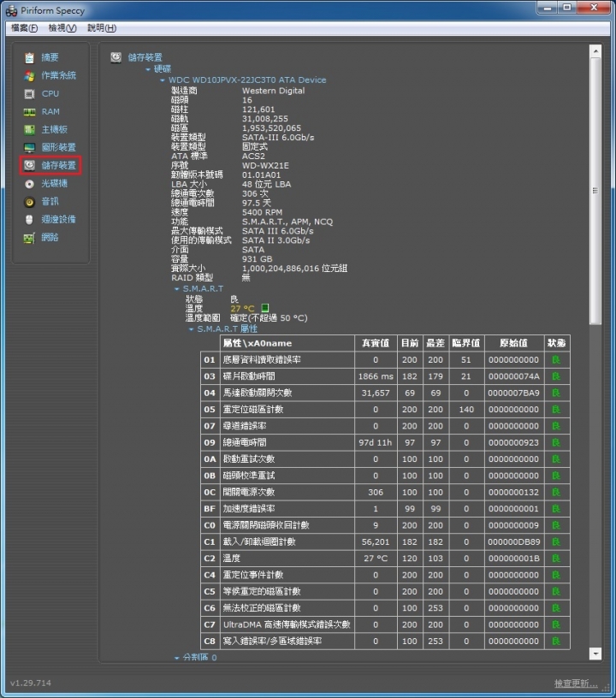Click the 檢查更新 link
The height and width of the screenshot is (698, 616).
576,683
